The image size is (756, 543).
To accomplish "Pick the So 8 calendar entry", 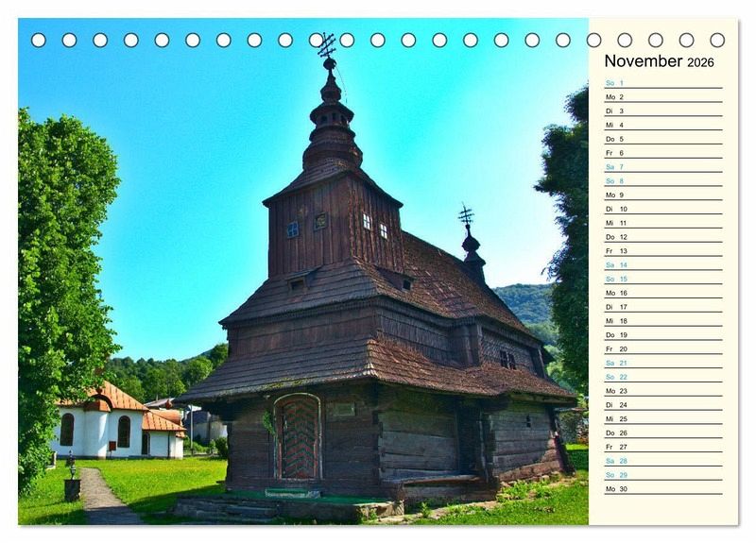I will coord(661,181).
